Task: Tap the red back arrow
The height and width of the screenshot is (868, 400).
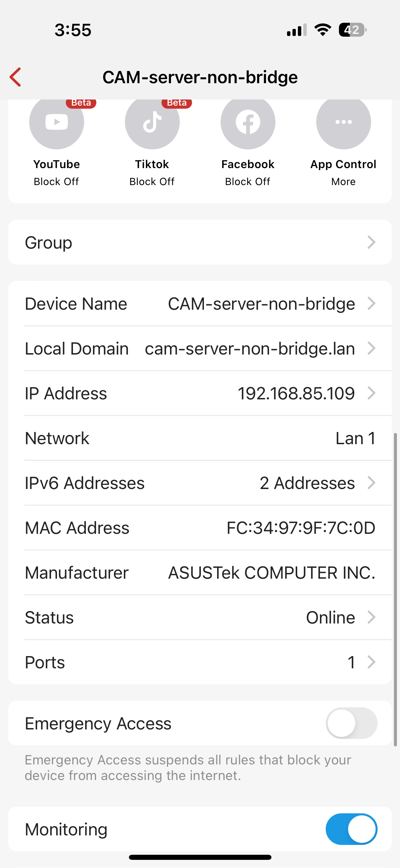Action: pos(16,77)
